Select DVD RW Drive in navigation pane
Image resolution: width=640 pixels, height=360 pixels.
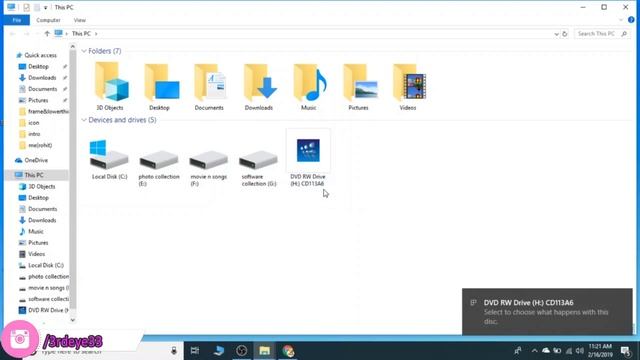48,310
